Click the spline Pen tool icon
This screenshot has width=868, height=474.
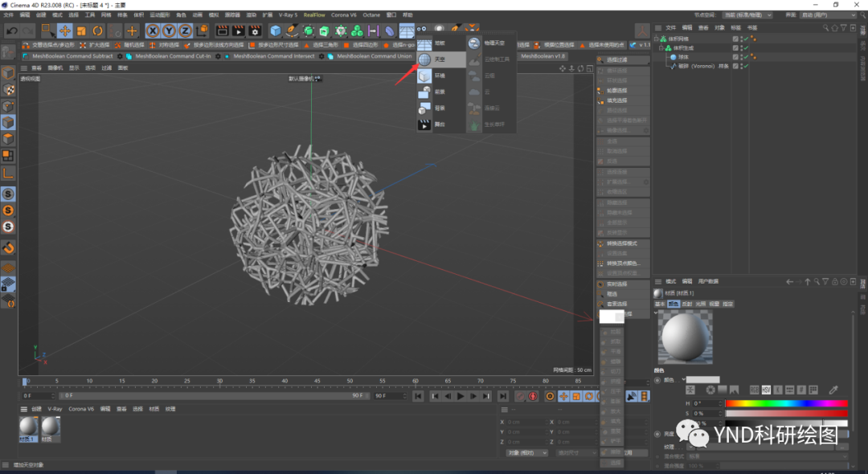coord(292,31)
